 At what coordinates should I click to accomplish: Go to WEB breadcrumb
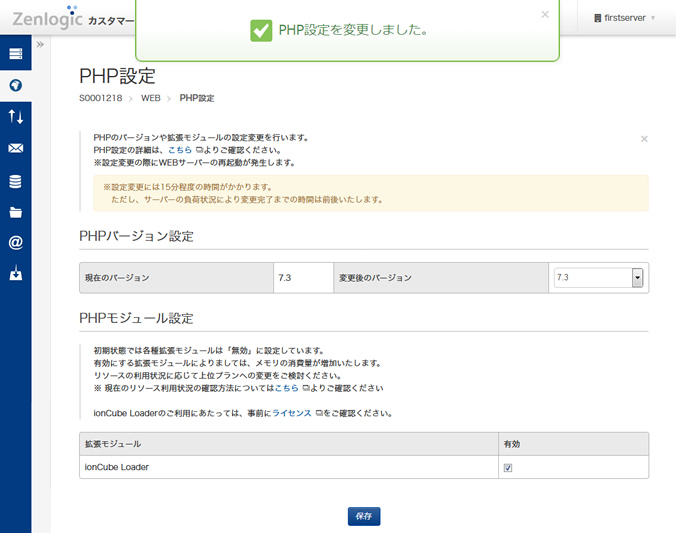(150, 98)
